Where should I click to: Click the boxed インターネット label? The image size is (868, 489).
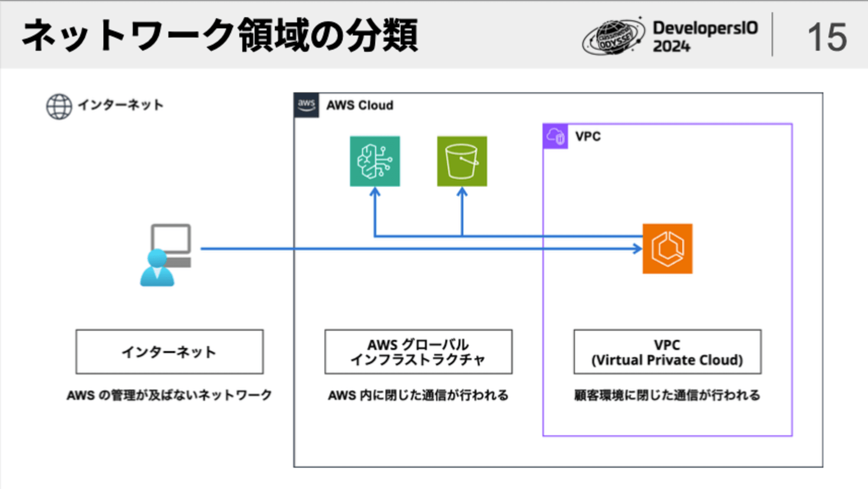[x=170, y=352]
